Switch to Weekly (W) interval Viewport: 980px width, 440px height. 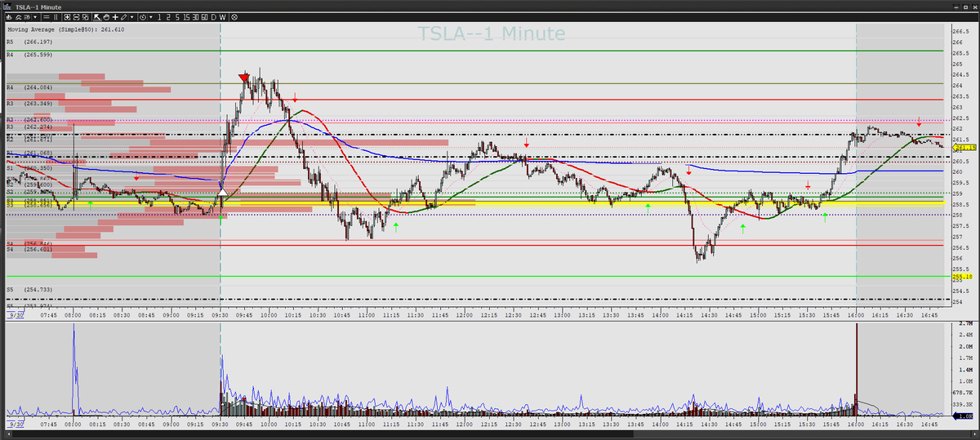coord(222,17)
